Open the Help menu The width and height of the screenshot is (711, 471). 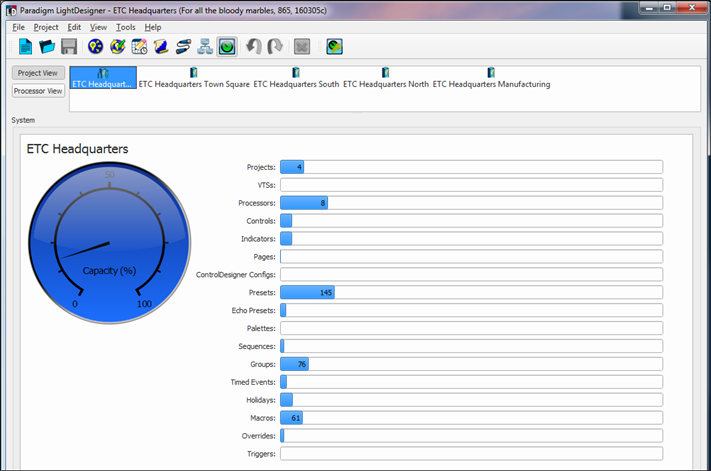(153, 27)
